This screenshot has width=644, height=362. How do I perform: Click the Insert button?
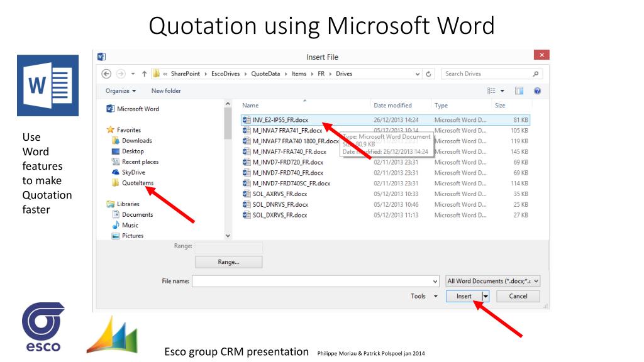464,296
